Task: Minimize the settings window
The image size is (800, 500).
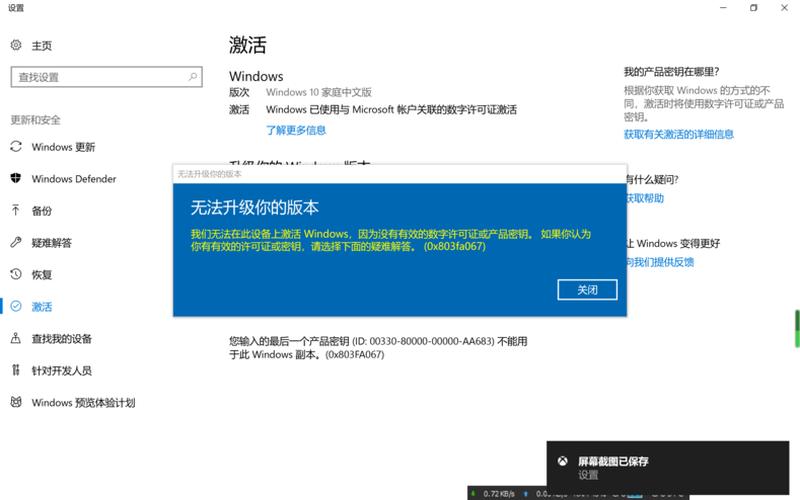Action: (x=723, y=8)
